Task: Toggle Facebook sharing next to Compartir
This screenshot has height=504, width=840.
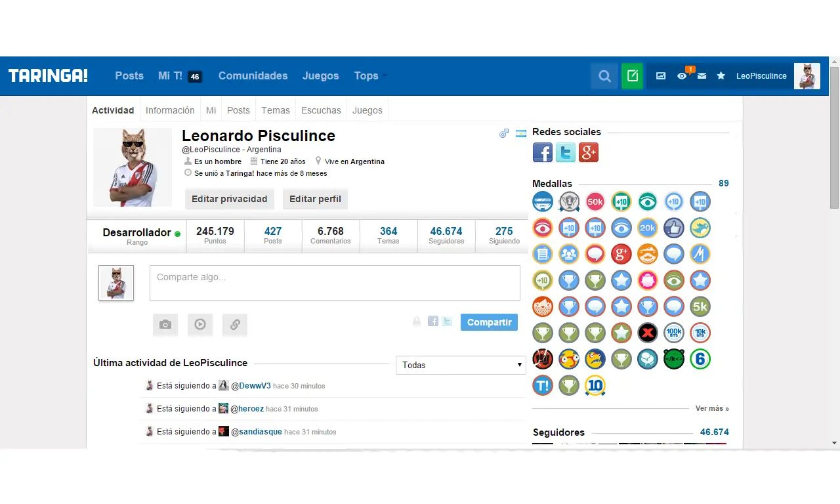Action: pyautogui.click(x=433, y=322)
